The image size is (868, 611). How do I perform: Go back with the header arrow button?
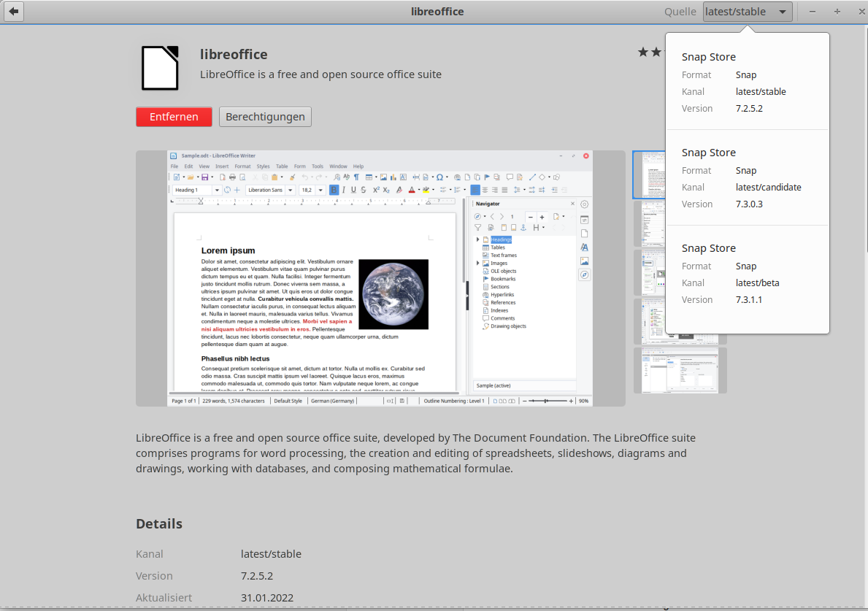pyautogui.click(x=14, y=12)
